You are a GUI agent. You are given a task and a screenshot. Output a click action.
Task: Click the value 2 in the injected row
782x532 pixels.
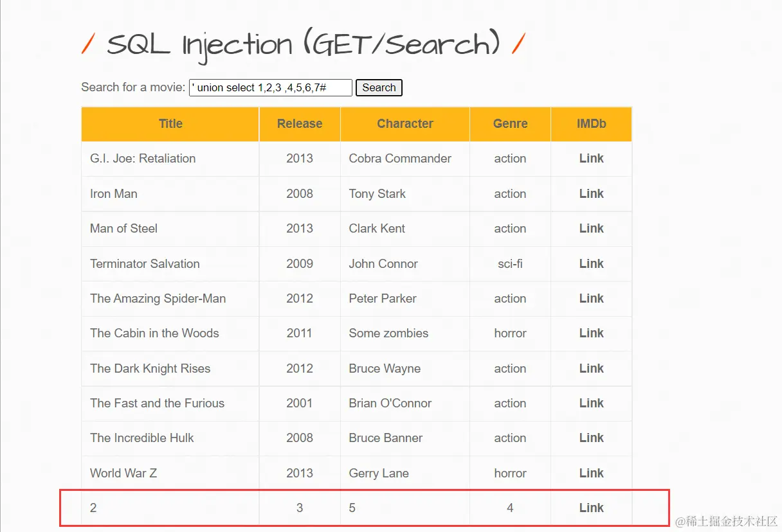[93, 508]
